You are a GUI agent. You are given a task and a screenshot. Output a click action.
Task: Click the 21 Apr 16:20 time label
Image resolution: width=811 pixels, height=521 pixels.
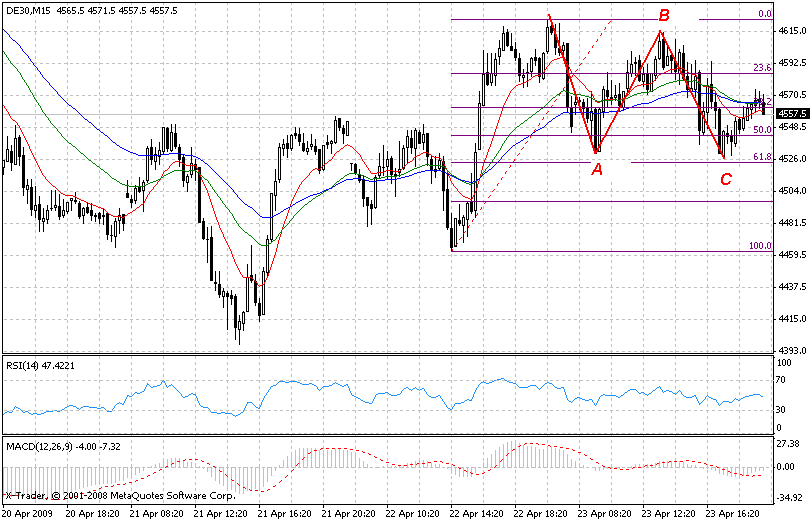click(284, 514)
